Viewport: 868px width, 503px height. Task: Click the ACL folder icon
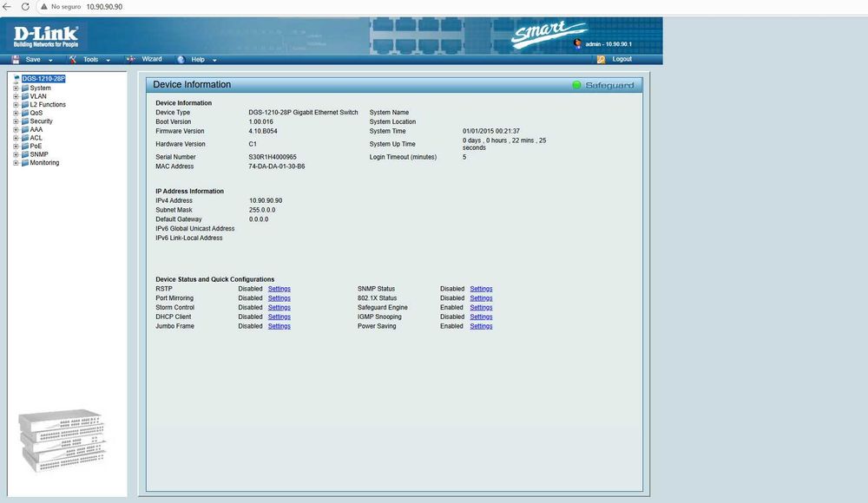(25, 138)
